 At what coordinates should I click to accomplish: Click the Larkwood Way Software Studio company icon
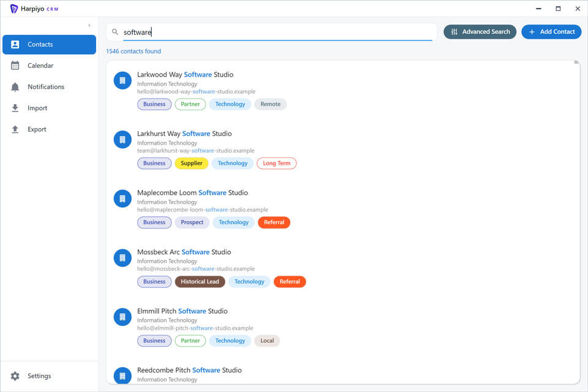[x=123, y=80]
